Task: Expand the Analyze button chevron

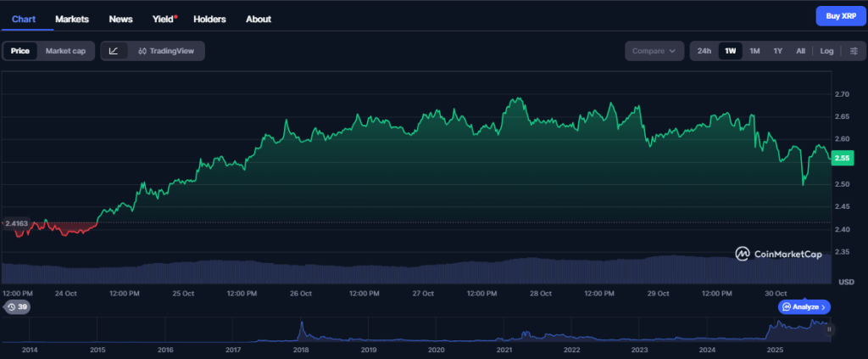Action: 824,306
